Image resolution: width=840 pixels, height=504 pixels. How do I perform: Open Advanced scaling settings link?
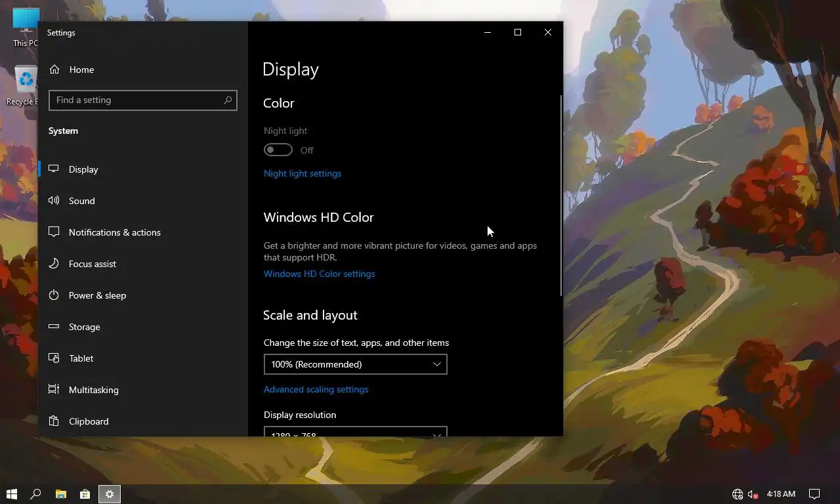coord(316,389)
